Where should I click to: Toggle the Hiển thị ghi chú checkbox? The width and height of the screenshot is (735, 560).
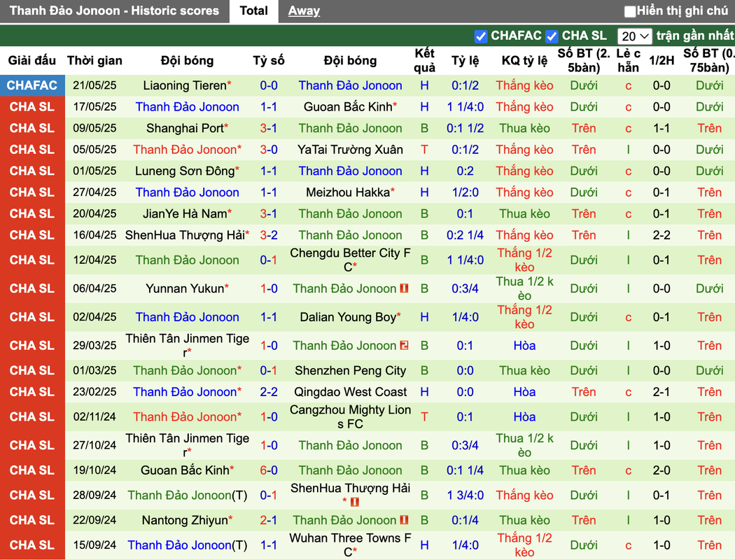(x=630, y=11)
